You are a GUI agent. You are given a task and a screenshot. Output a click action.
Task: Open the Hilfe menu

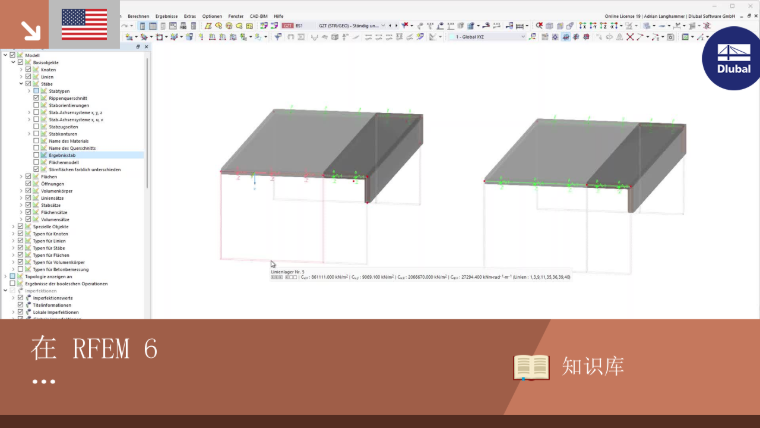coord(278,16)
